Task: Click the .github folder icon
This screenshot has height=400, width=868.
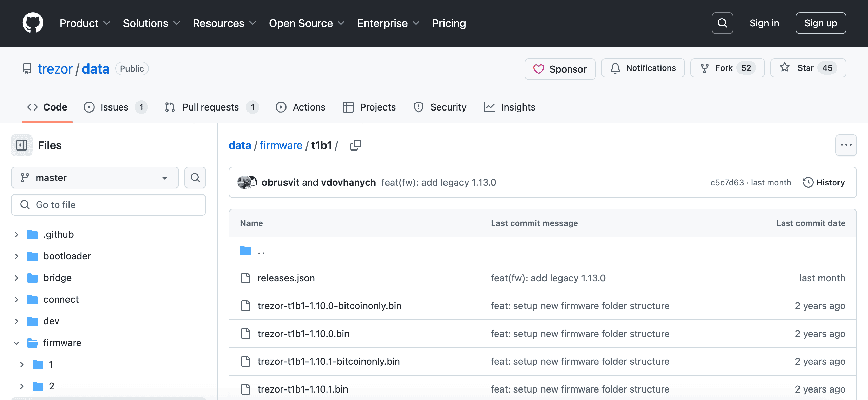Action: (x=33, y=234)
